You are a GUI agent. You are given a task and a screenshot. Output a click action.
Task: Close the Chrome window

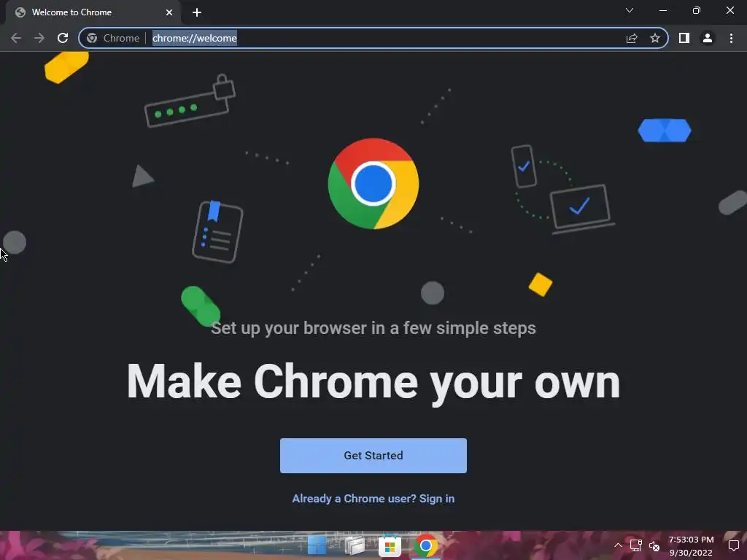[729, 10]
